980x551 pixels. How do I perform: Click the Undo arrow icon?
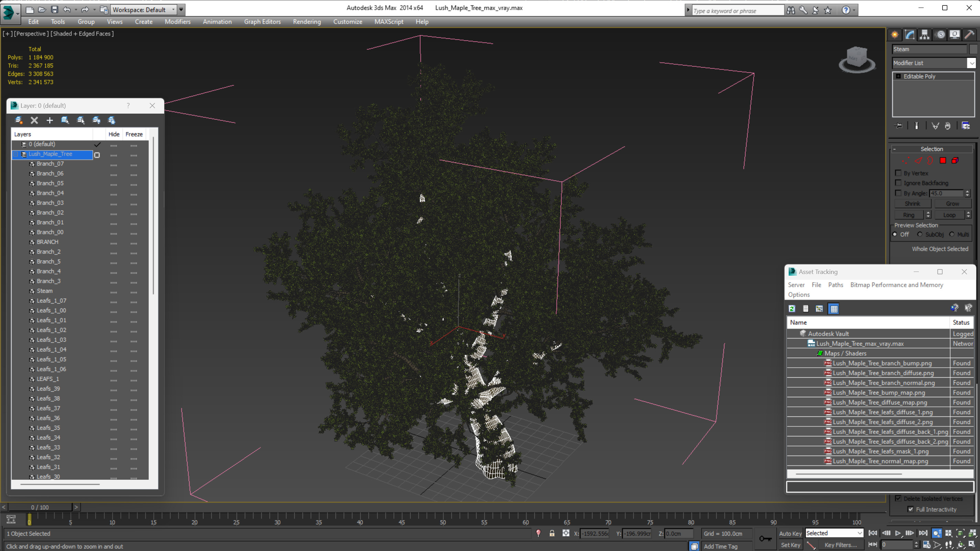[67, 10]
